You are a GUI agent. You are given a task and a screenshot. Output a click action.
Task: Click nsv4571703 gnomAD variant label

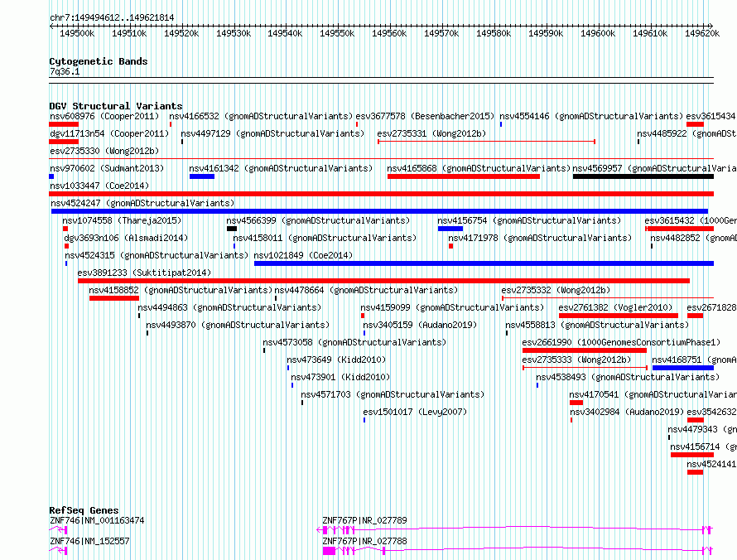point(393,394)
